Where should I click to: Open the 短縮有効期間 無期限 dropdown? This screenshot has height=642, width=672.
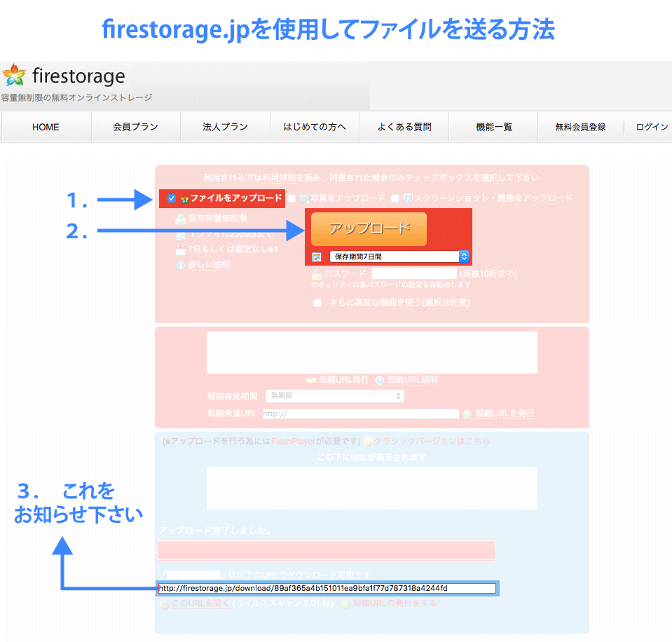(335, 395)
